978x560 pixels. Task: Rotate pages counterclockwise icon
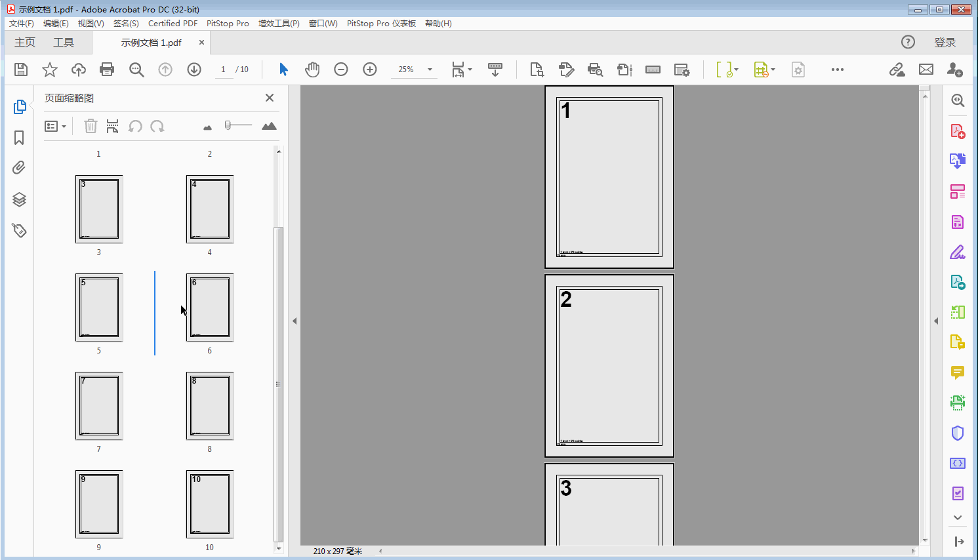pyautogui.click(x=135, y=126)
